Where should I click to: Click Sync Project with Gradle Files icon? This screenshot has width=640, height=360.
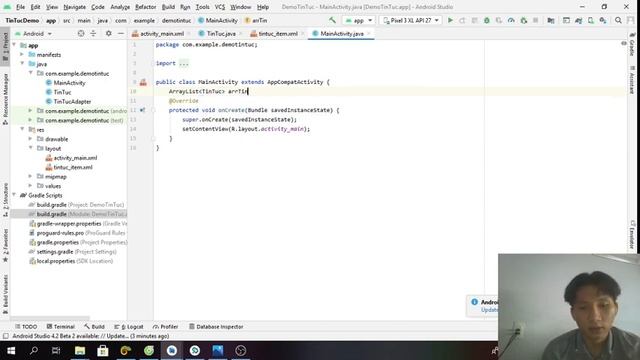(x=578, y=20)
